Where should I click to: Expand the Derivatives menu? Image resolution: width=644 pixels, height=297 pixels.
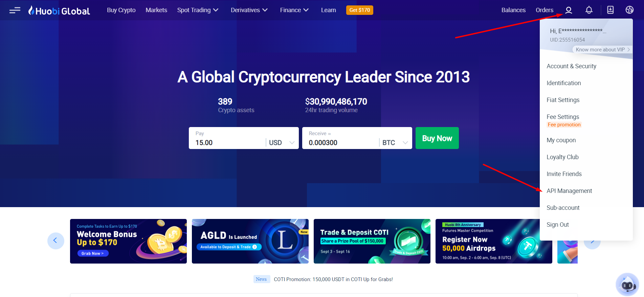point(249,10)
